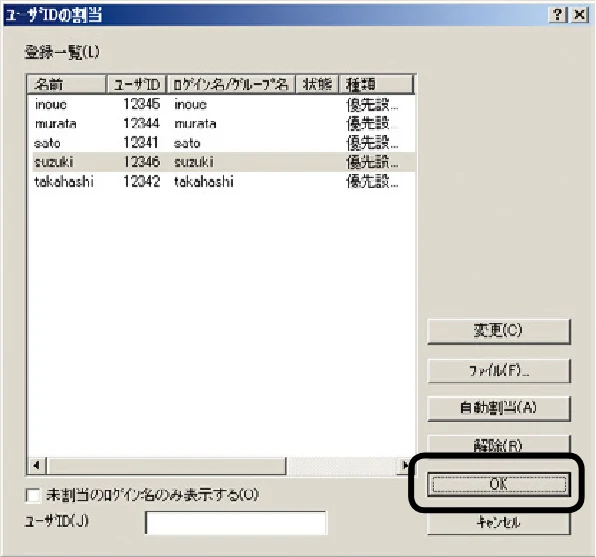Select the inoue row name

[x=51, y=105]
